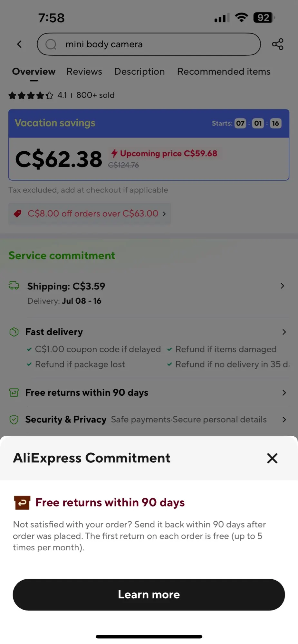The image size is (298, 644).
Task: Tap the Fast delivery box icon
Action: click(x=14, y=332)
